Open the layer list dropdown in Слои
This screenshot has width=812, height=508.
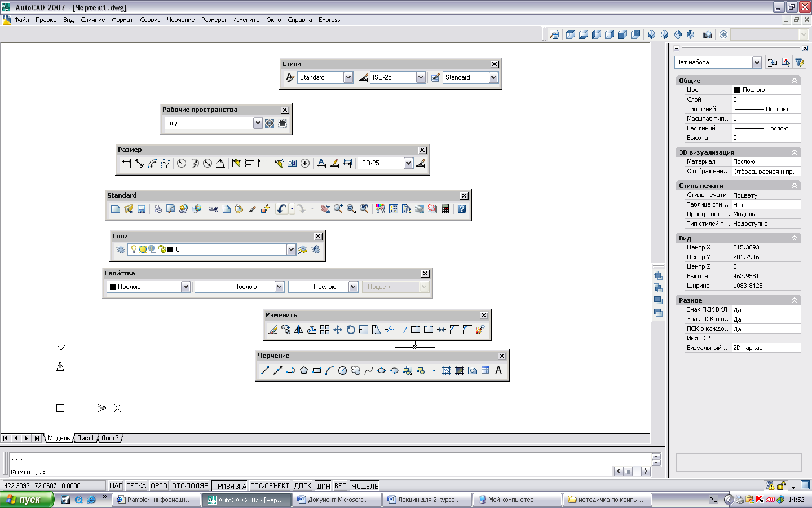(291, 249)
